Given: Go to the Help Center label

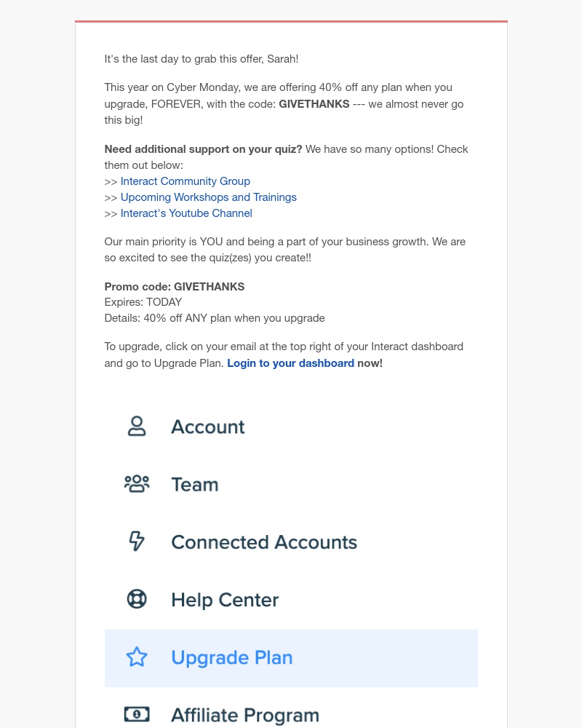Looking at the screenshot, I should (x=225, y=599).
